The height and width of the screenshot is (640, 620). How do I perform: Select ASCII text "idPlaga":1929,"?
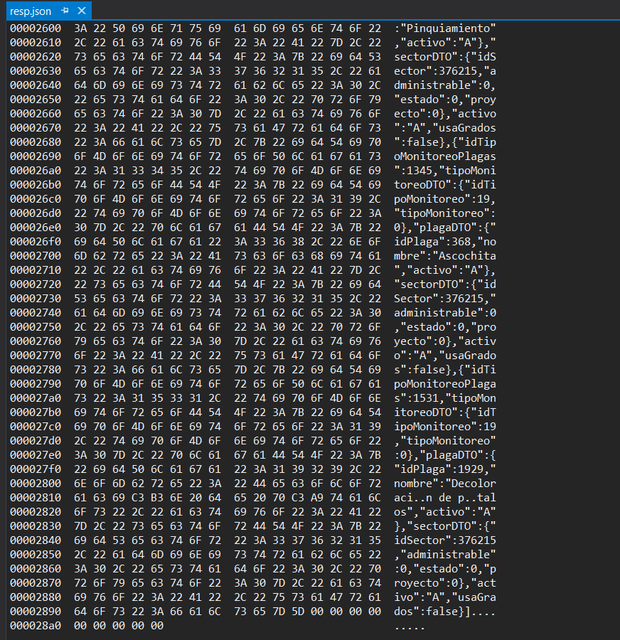[445, 469]
